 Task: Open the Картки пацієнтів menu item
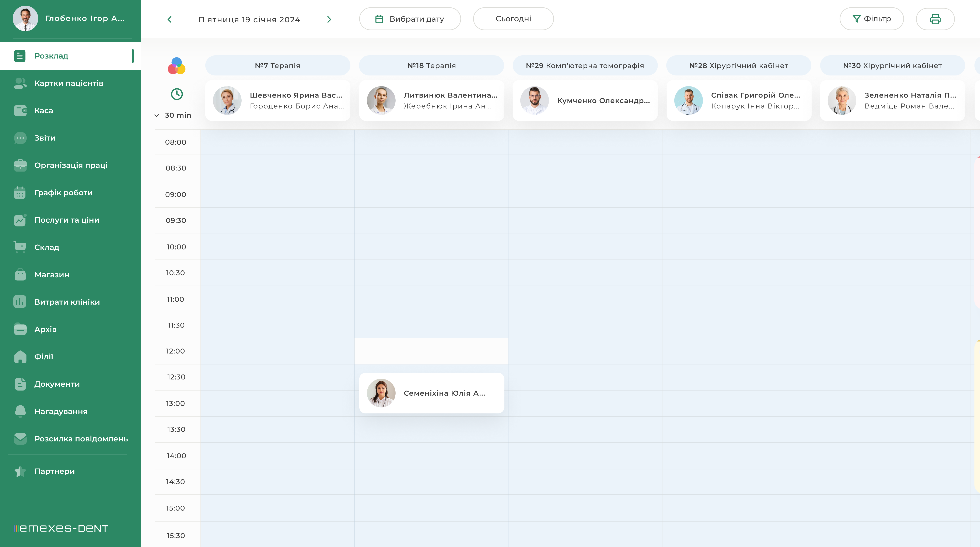pos(69,83)
